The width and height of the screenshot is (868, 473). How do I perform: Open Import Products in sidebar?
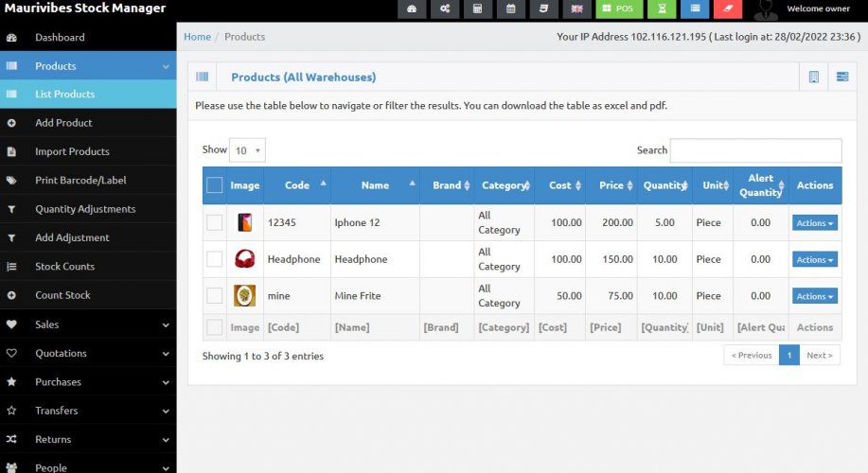[88, 151]
